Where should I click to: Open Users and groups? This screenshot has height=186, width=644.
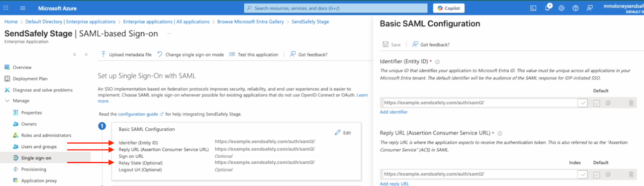[39, 146]
